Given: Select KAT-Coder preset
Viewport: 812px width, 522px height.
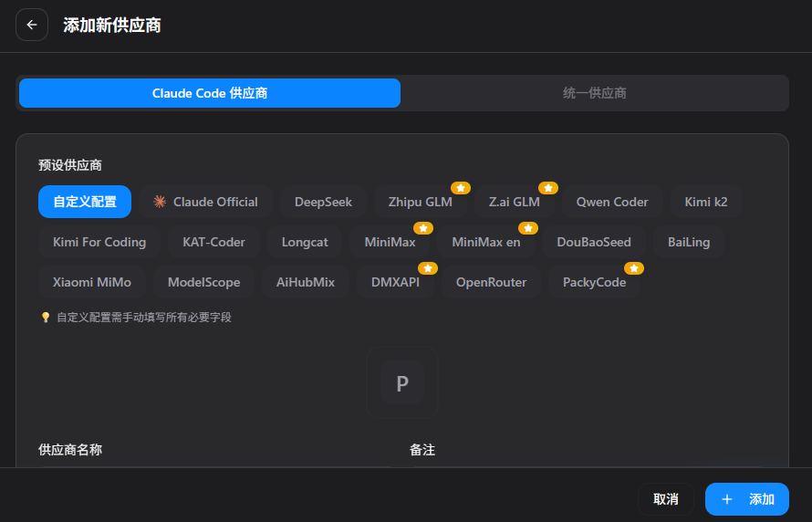Looking at the screenshot, I should tap(213, 242).
